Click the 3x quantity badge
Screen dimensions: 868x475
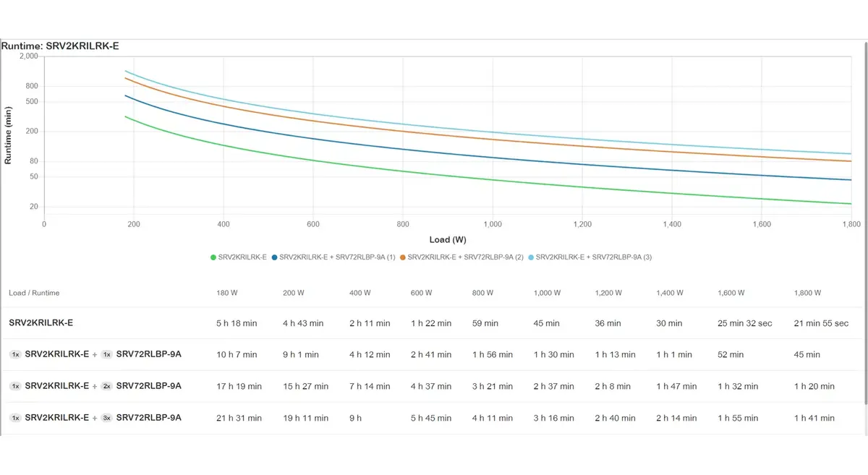(106, 418)
